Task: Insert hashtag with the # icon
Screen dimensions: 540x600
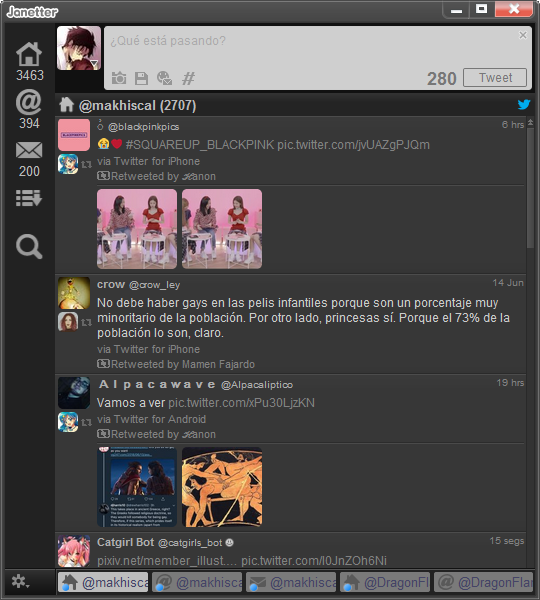Action: coord(188,78)
